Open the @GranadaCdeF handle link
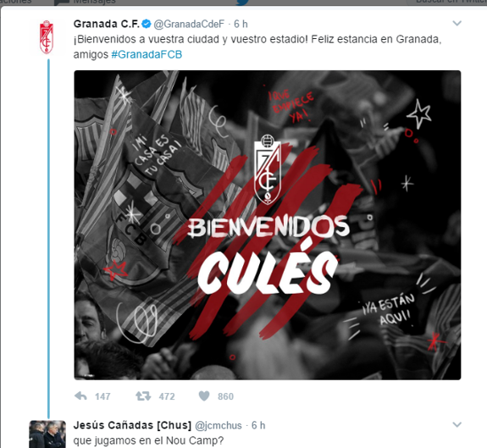This screenshot has width=487, height=448. click(189, 24)
